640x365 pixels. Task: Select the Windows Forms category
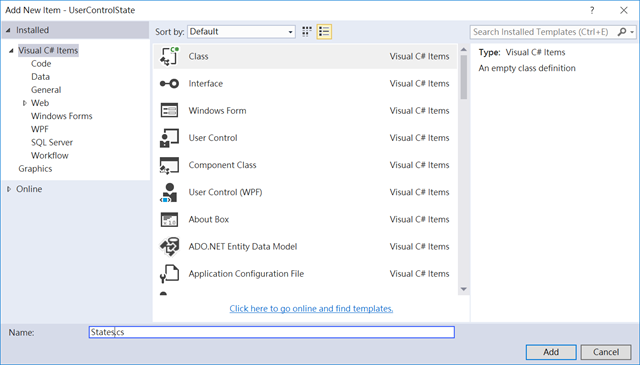pyautogui.click(x=62, y=116)
